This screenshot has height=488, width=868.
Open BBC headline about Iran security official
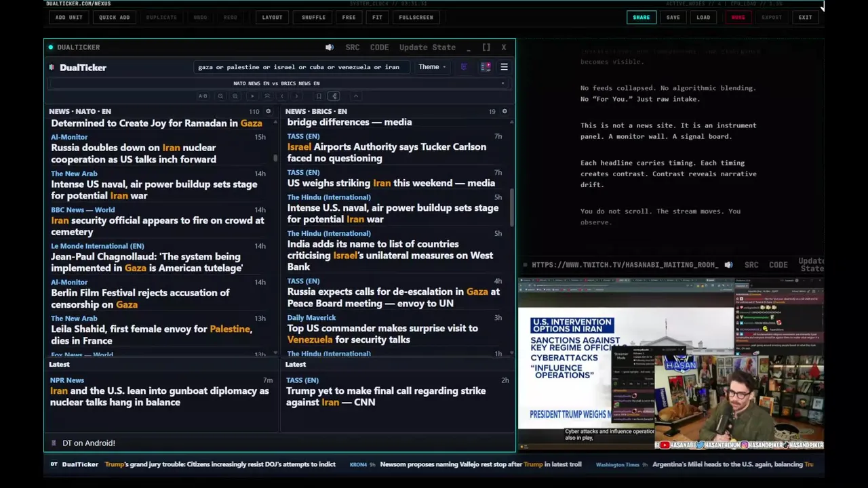157,226
